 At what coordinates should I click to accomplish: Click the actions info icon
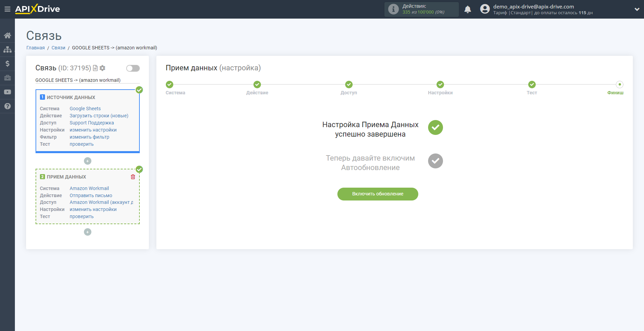[393, 9]
